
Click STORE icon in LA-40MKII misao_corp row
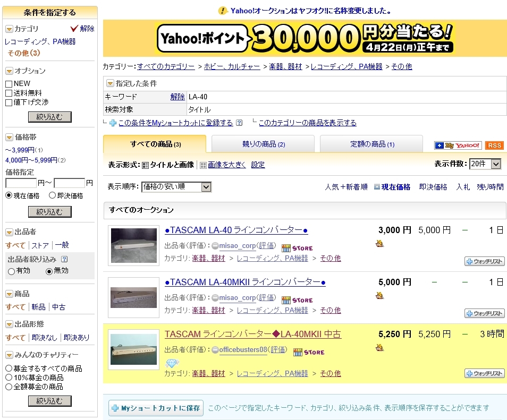(x=297, y=300)
